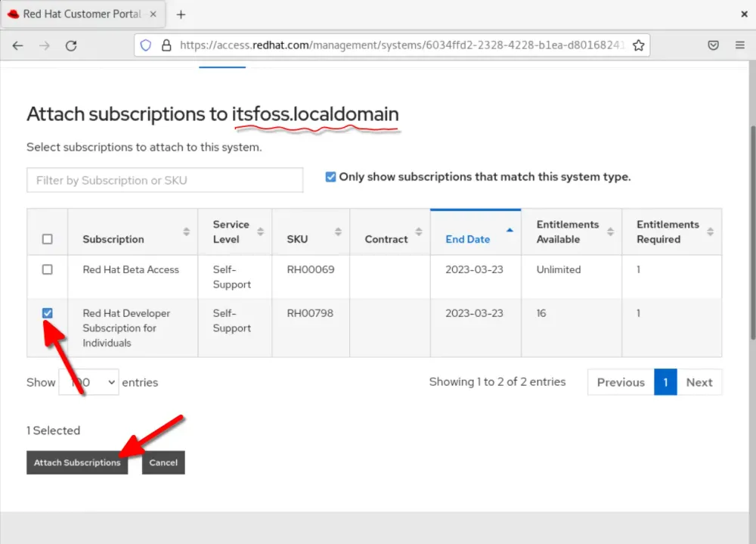Viewport: 756px width, 544px height.
Task: Go to Next page of entries
Action: tap(699, 382)
